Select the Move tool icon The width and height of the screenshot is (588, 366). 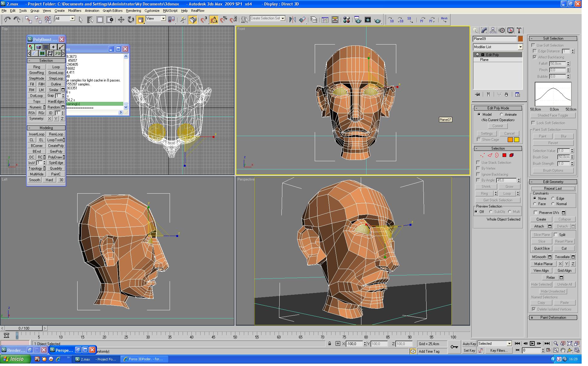(121, 20)
